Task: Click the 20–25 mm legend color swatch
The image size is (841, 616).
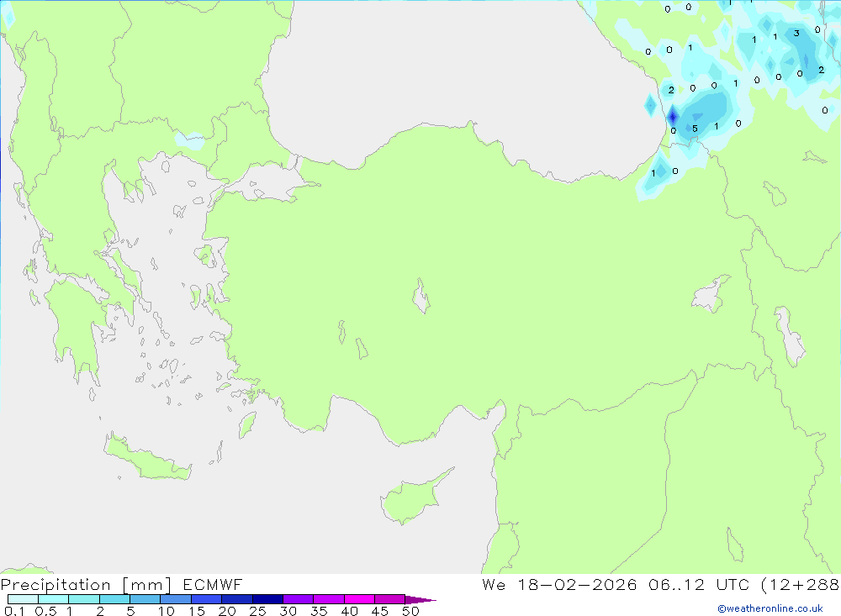Action: (x=237, y=599)
